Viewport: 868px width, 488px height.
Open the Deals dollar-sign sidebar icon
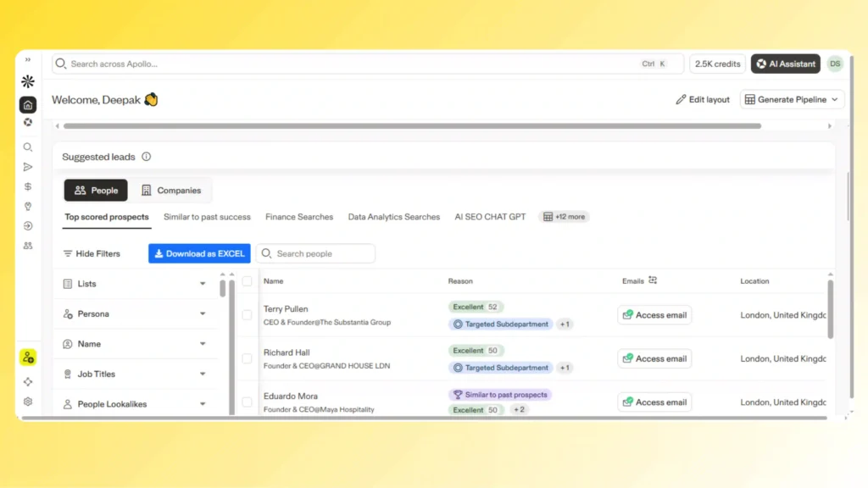28,186
